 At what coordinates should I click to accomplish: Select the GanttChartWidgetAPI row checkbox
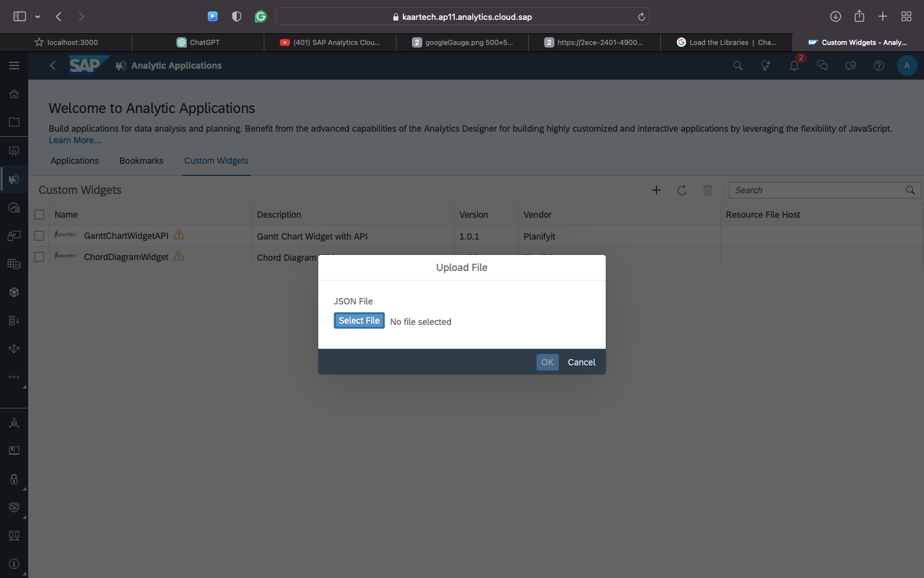pyautogui.click(x=39, y=236)
